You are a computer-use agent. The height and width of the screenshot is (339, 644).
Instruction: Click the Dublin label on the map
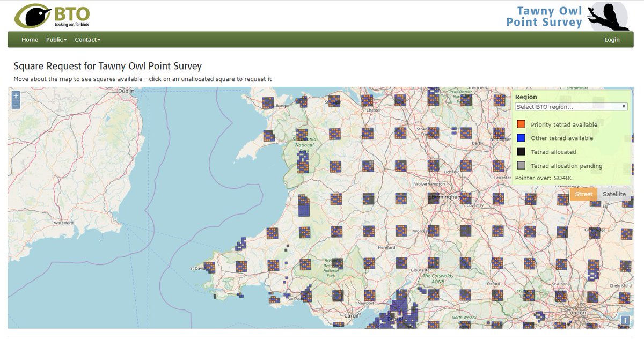(x=127, y=91)
